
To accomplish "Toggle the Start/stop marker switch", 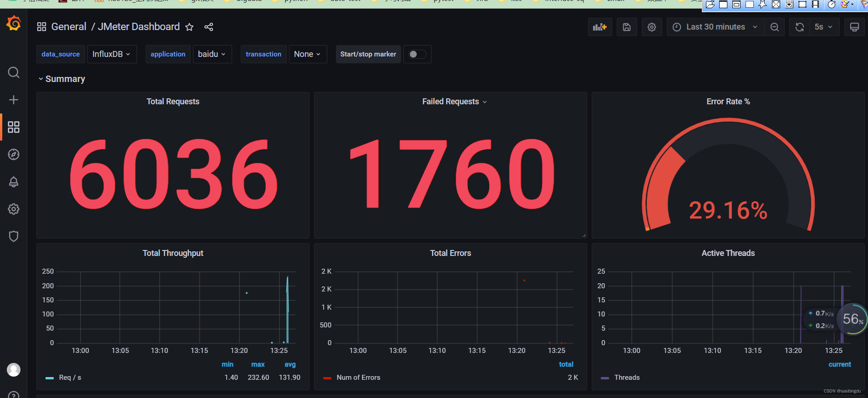I will click(x=417, y=54).
